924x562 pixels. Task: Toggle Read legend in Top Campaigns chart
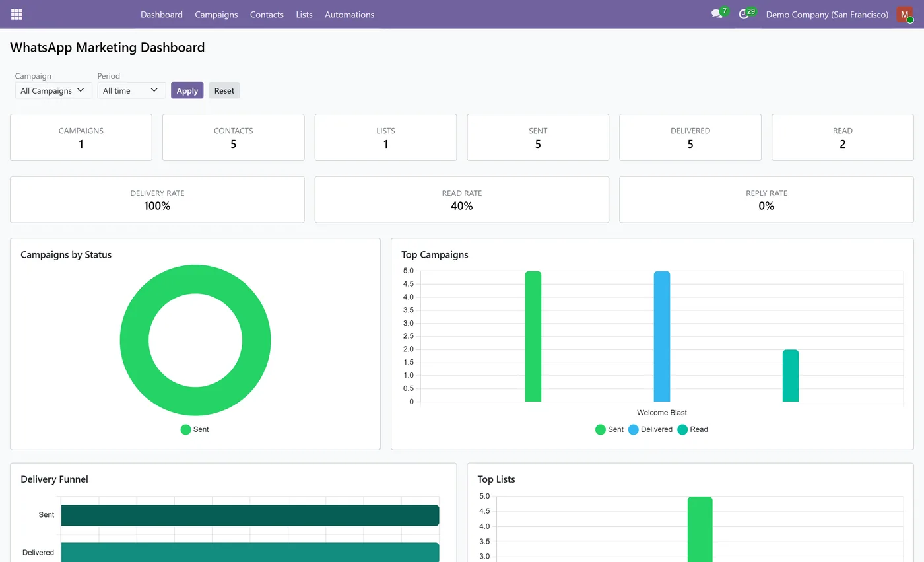click(692, 429)
